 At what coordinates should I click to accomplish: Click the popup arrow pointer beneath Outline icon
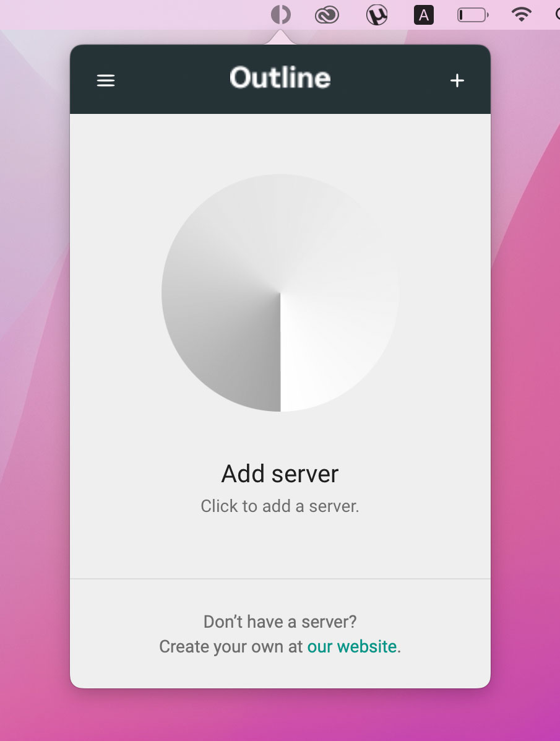(x=280, y=38)
